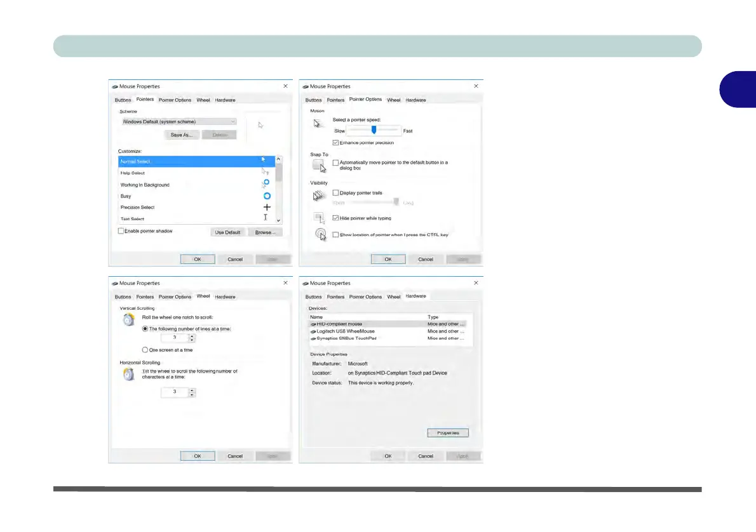Select Working In Background pointer row
This screenshot has width=756, height=532.
(x=197, y=185)
